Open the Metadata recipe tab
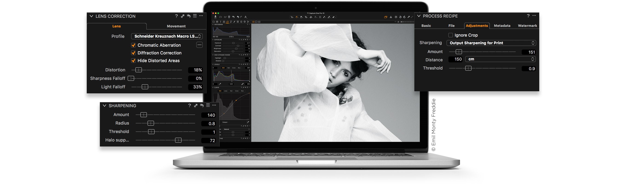Screen dimensions: 644x184 coord(502,26)
